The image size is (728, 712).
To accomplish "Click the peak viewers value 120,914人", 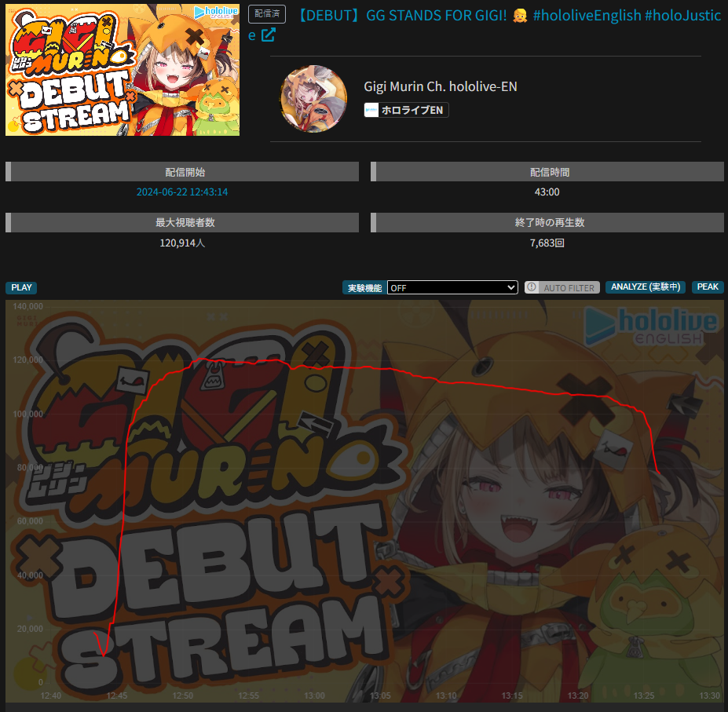I will pyautogui.click(x=182, y=243).
